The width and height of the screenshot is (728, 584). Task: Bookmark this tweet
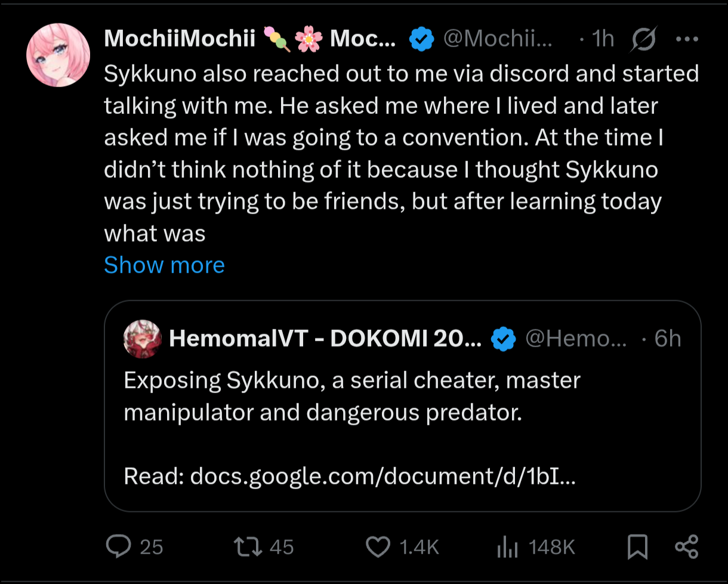[638, 546]
